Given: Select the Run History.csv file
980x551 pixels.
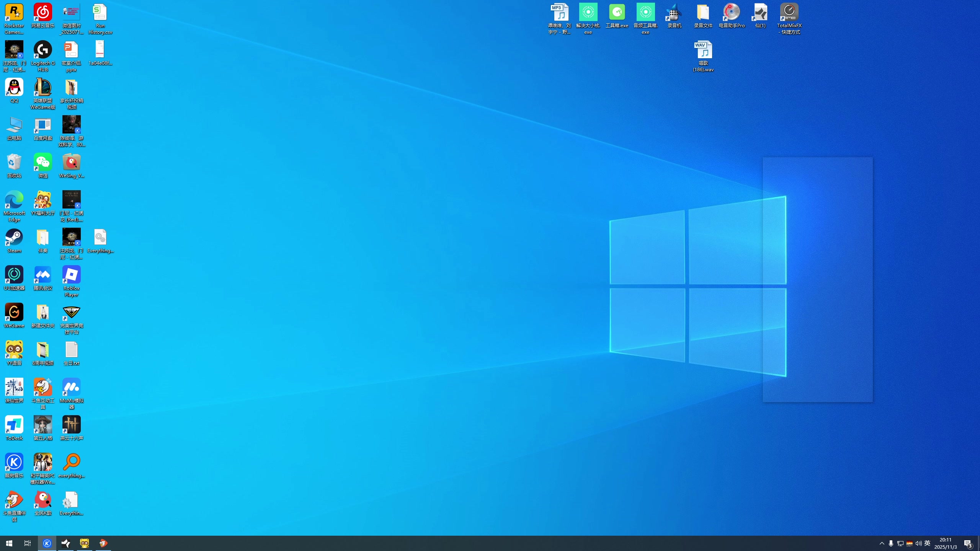Looking at the screenshot, I should click(x=100, y=13).
